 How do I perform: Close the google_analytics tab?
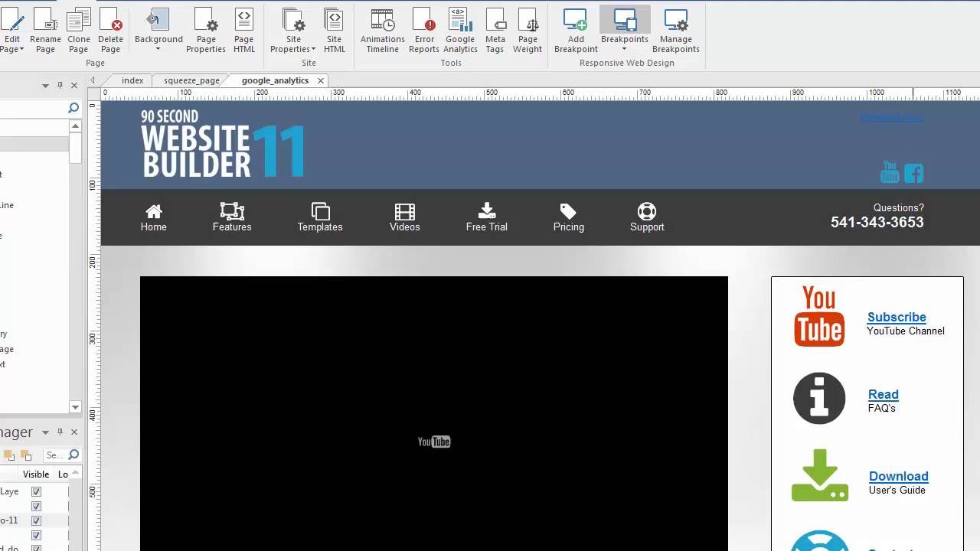[x=321, y=80]
